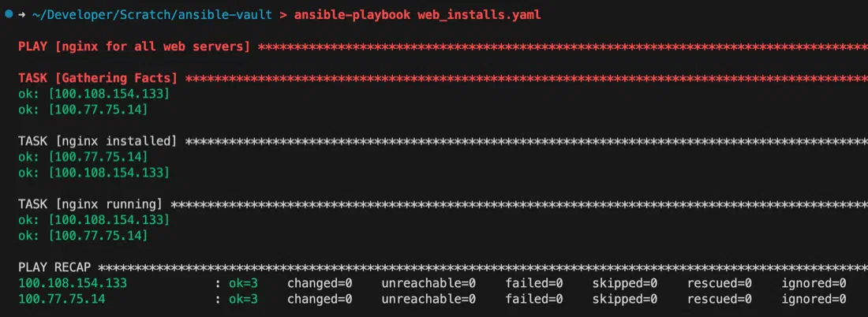Screen dimensions: 868x317
Task: Click unreachable=0 for host 100.108.154.133
Action: tap(429, 283)
